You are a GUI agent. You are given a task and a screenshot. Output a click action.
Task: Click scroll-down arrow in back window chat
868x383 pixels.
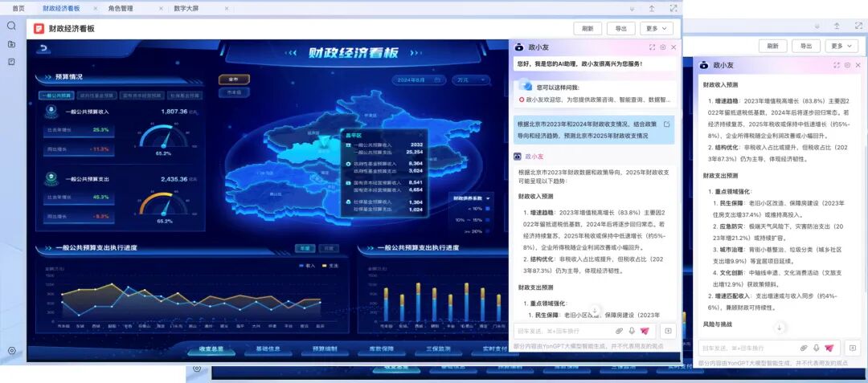pyautogui.click(x=780, y=328)
